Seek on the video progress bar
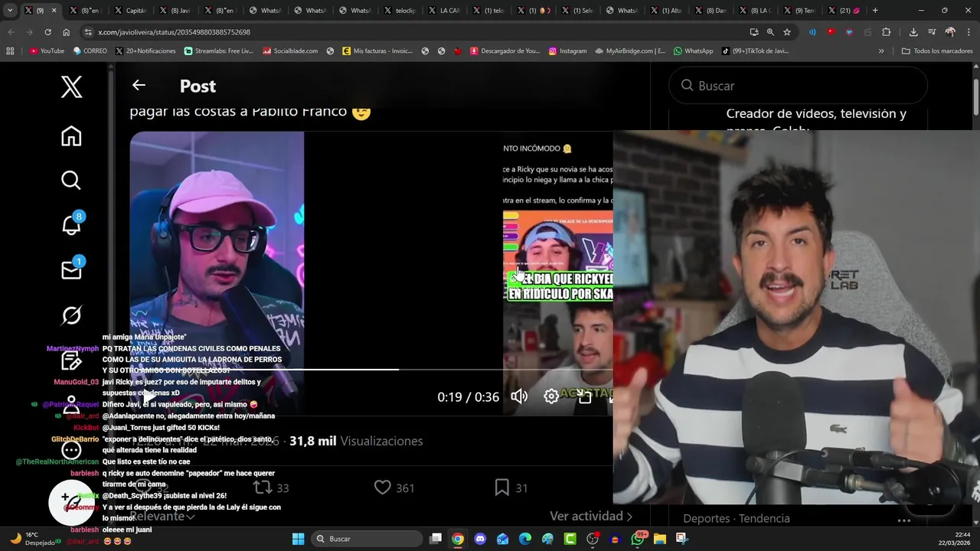Screen dimensions: 980x551 click(x=371, y=370)
